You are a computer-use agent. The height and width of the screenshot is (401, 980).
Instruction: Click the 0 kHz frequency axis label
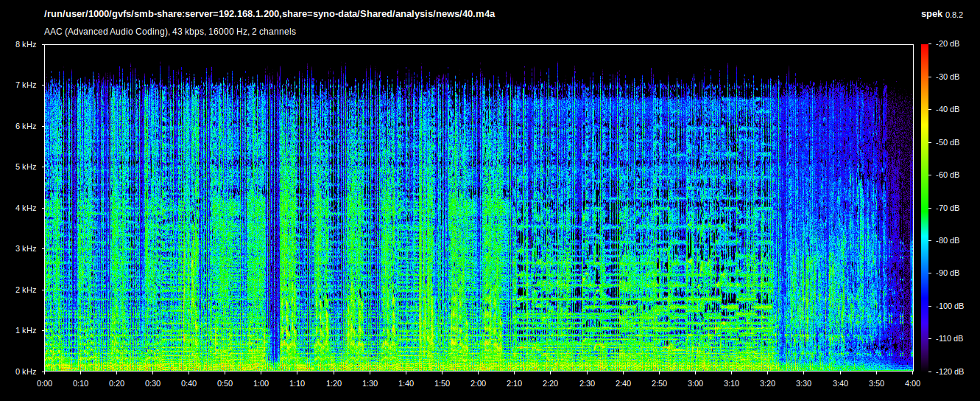(x=25, y=372)
